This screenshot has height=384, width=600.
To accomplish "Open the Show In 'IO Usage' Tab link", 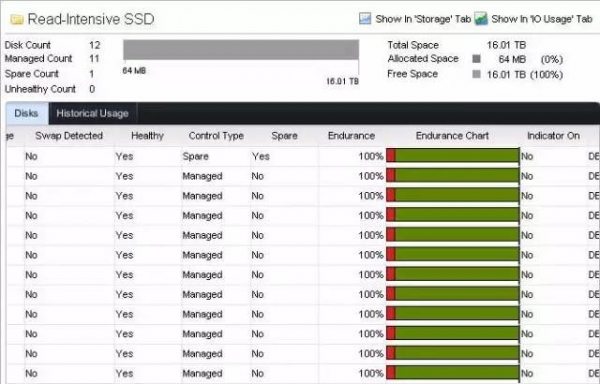I will 541,19.
